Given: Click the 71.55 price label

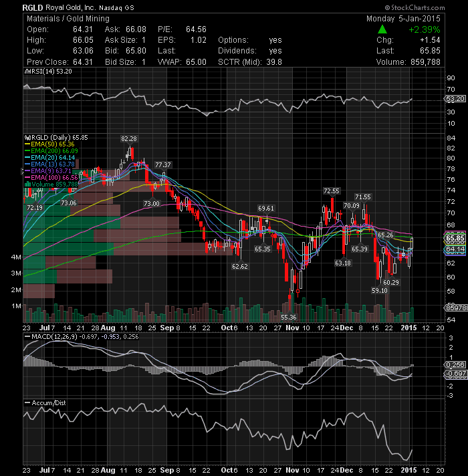Looking at the screenshot, I should click(363, 197).
